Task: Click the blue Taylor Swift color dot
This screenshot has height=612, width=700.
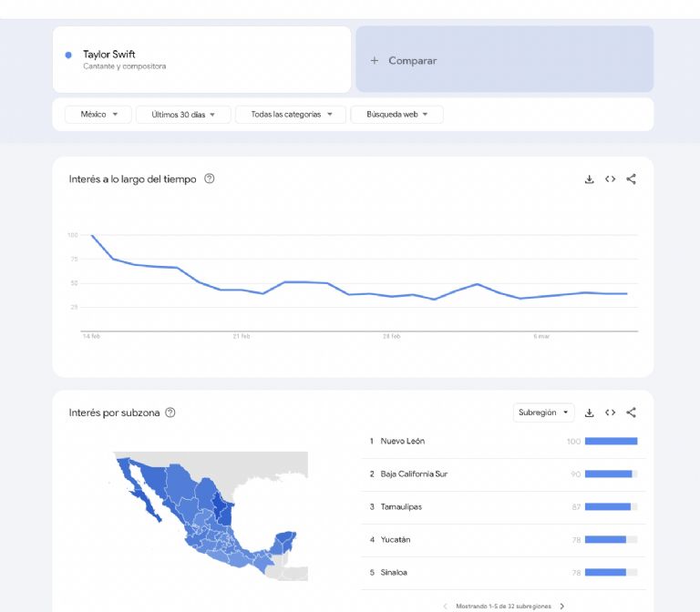Action: 68,56
